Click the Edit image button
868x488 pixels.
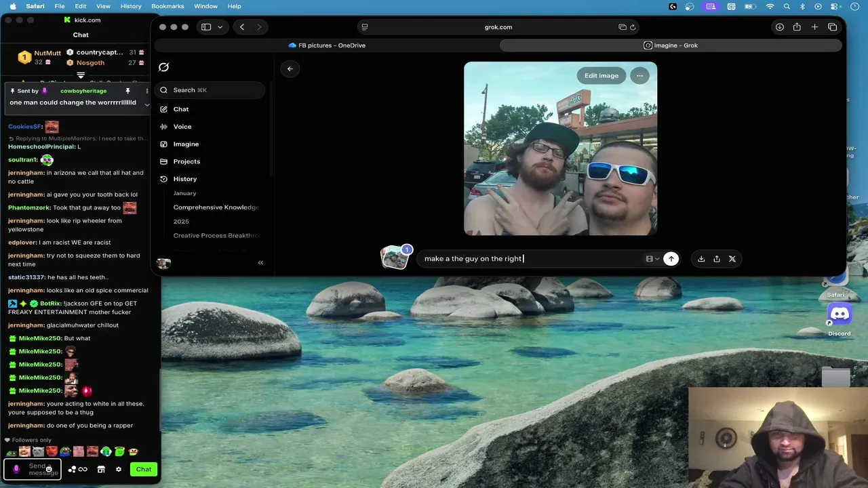tap(601, 75)
